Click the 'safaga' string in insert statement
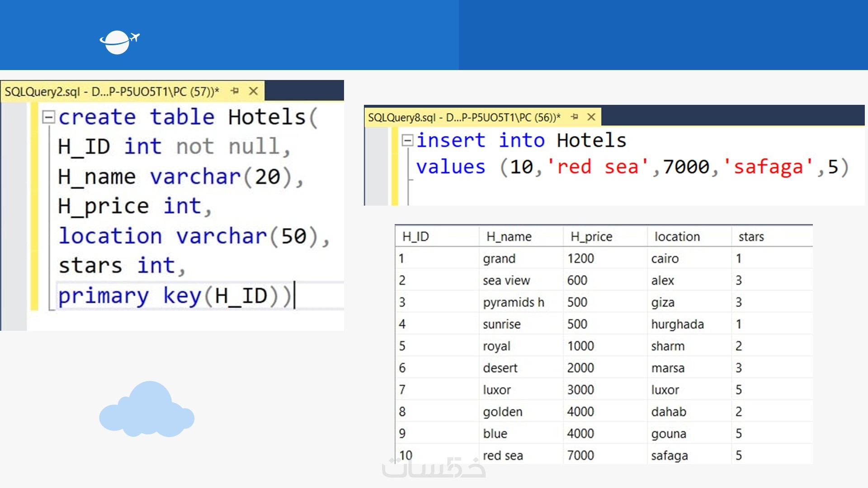 768,167
